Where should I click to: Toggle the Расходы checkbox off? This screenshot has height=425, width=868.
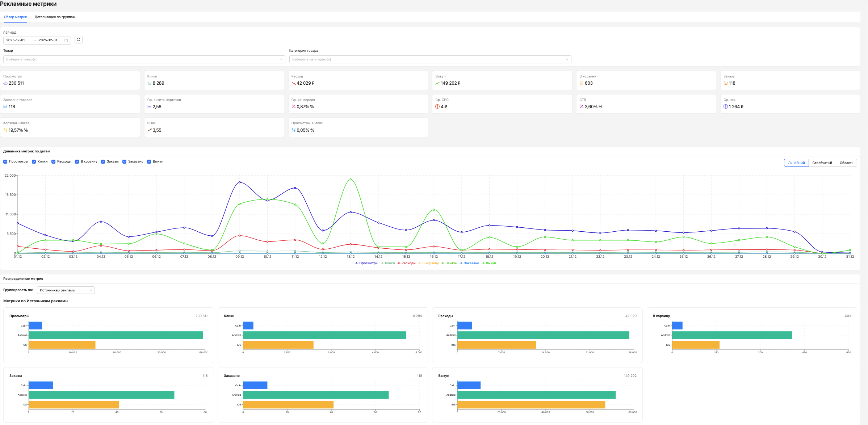53,161
